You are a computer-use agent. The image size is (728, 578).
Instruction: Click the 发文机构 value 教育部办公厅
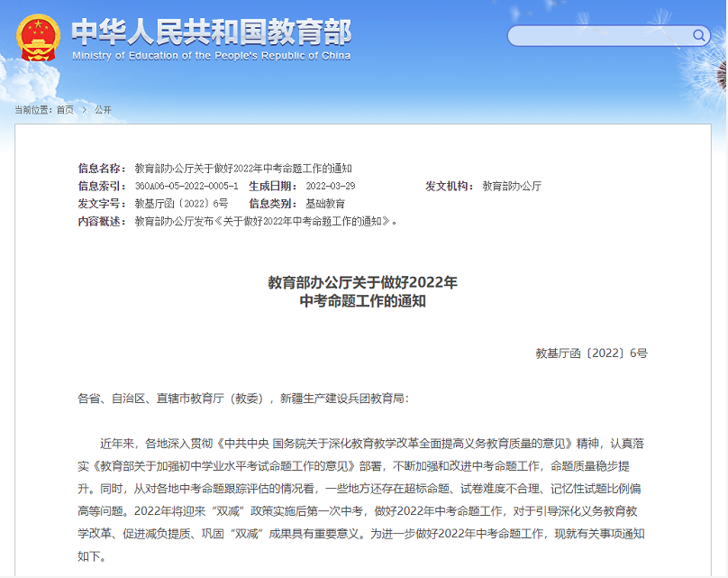coord(512,186)
